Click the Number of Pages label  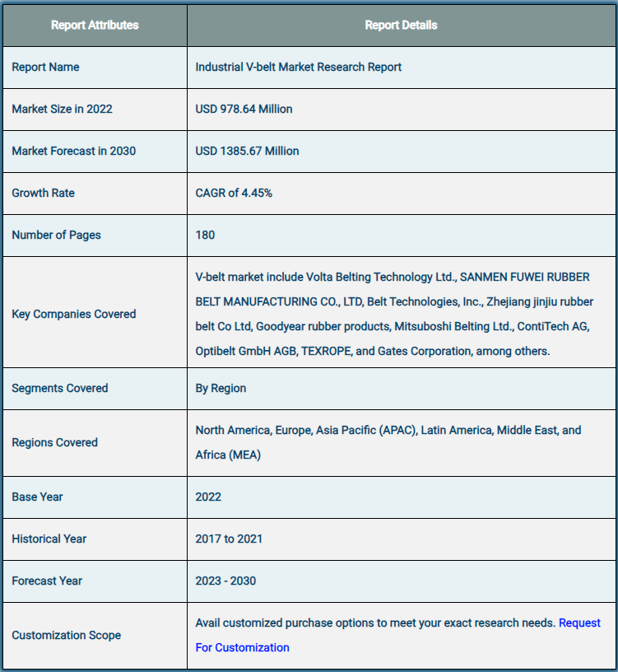[56, 236]
